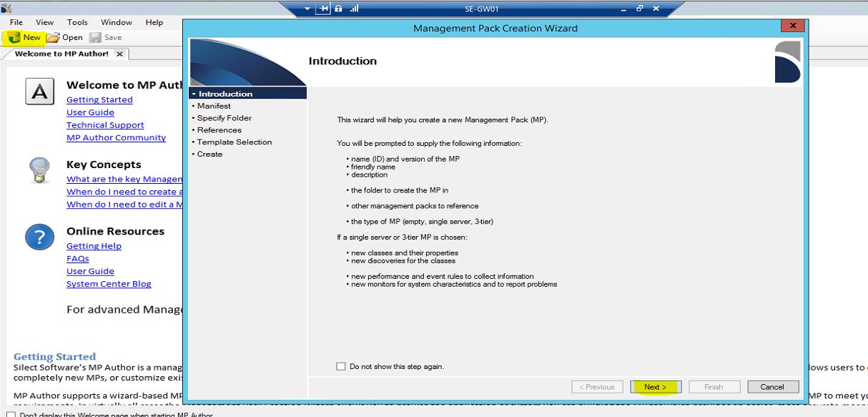Open the User Guide link under Welcome
This screenshot has height=417, width=868.
(x=90, y=112)
